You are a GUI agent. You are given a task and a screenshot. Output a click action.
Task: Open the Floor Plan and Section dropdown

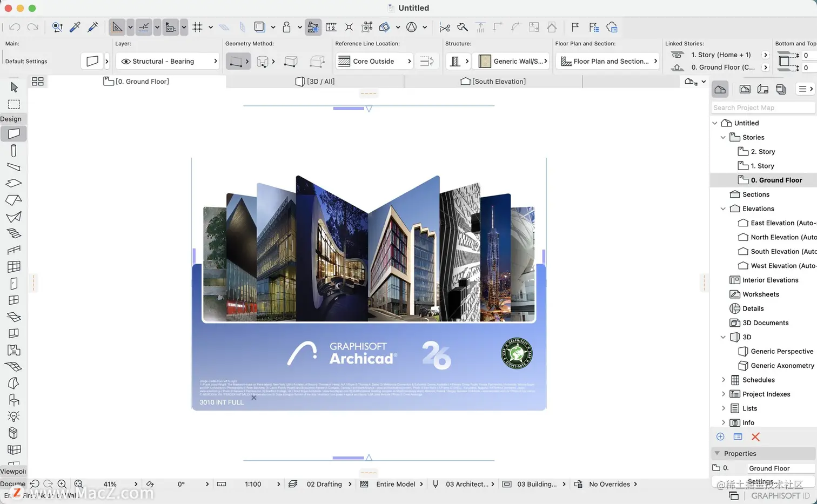click(608, 61)
